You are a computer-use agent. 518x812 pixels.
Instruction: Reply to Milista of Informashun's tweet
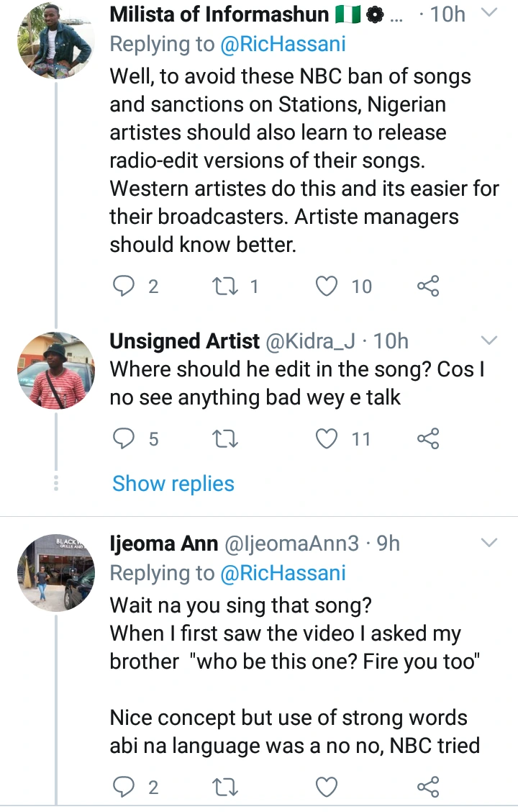point(124,287)
